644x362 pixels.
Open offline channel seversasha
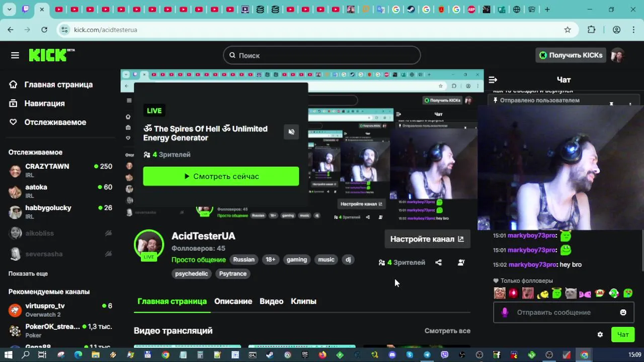pos(60,254)
